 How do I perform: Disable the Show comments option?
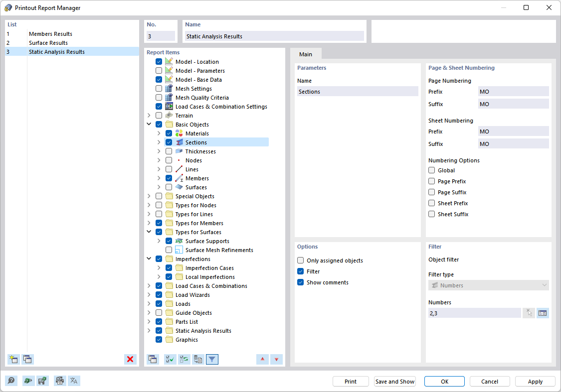coord(301,282)
